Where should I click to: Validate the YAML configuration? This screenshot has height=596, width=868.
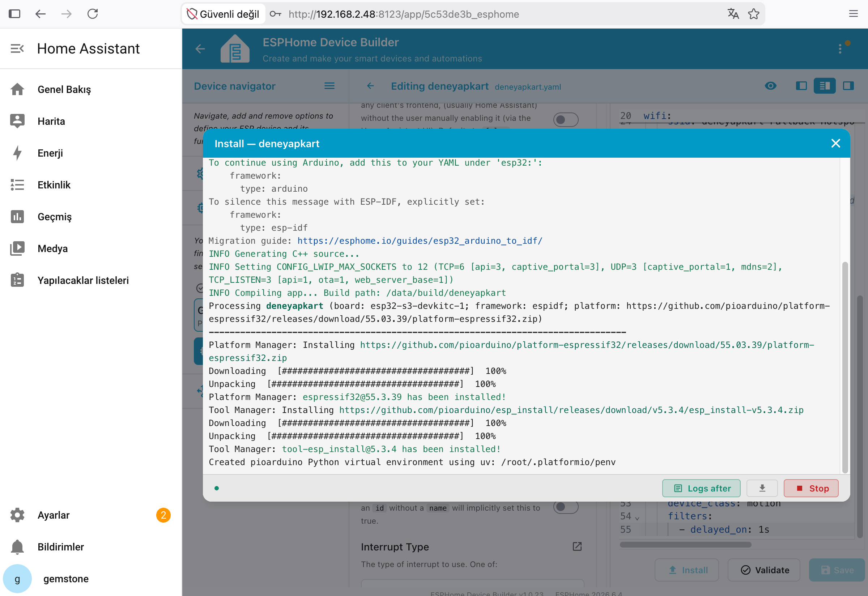[x=764, y=570]
